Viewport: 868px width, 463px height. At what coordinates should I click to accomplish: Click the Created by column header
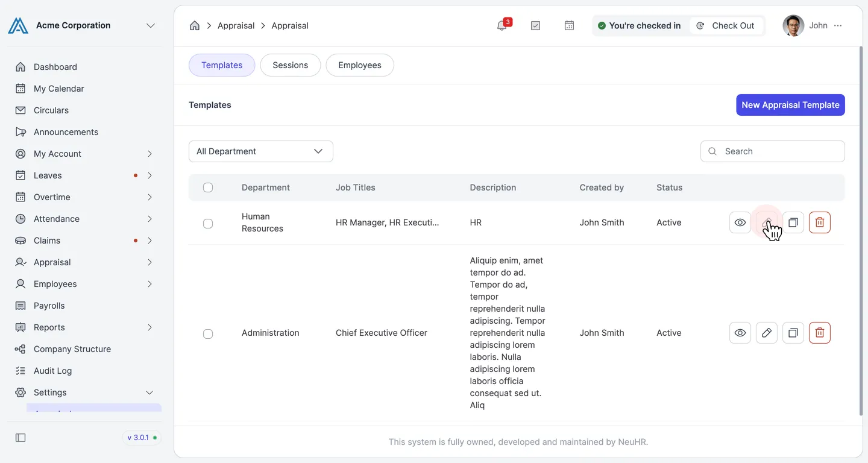[602, 187]
